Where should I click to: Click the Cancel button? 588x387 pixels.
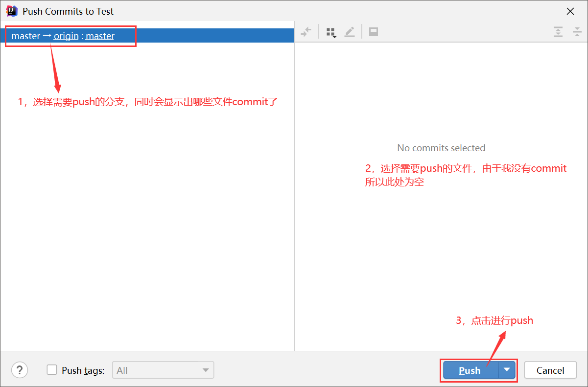coord(550,370)
